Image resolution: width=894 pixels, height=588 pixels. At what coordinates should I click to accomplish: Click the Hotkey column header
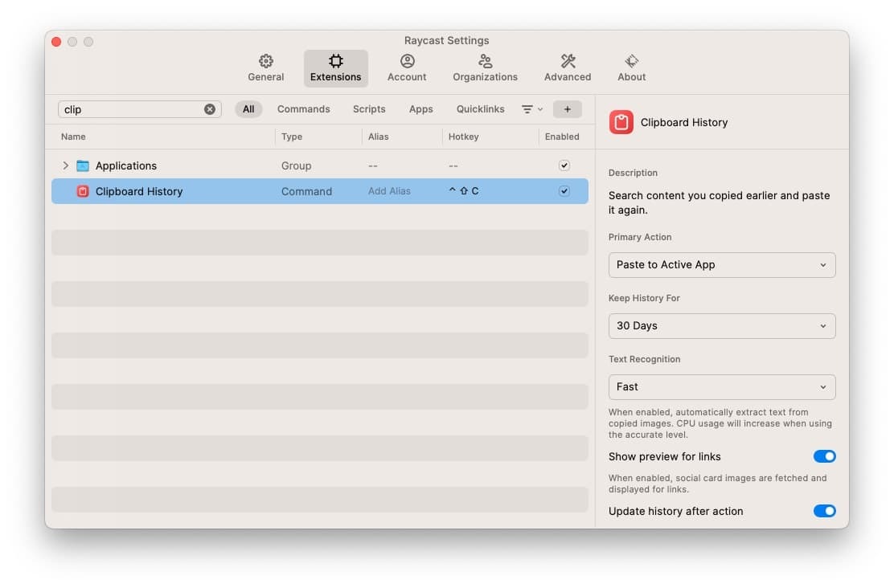point(464,137)
